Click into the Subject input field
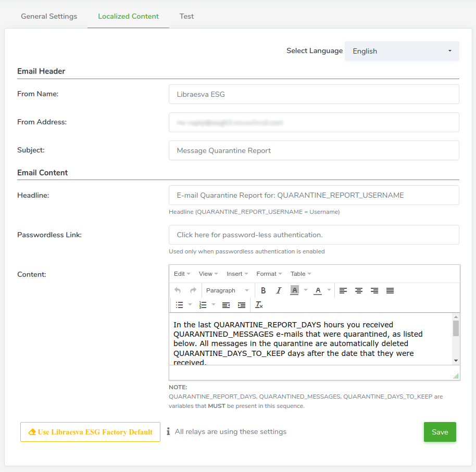Viewport: 476px width, 472px height. tap(314, 150)
